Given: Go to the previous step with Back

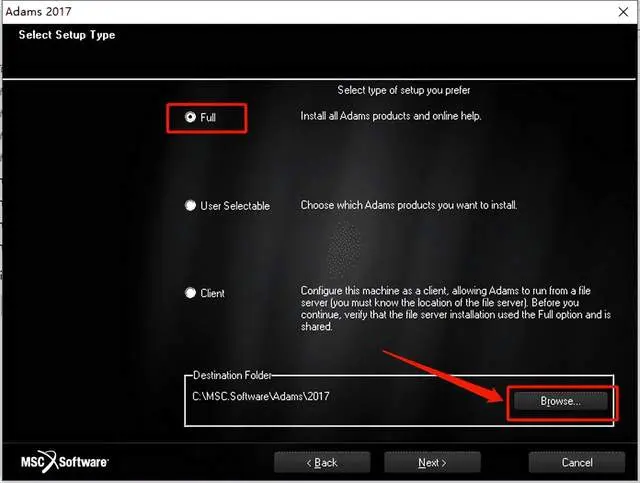Looking at the screenshot, I should 322,463.
